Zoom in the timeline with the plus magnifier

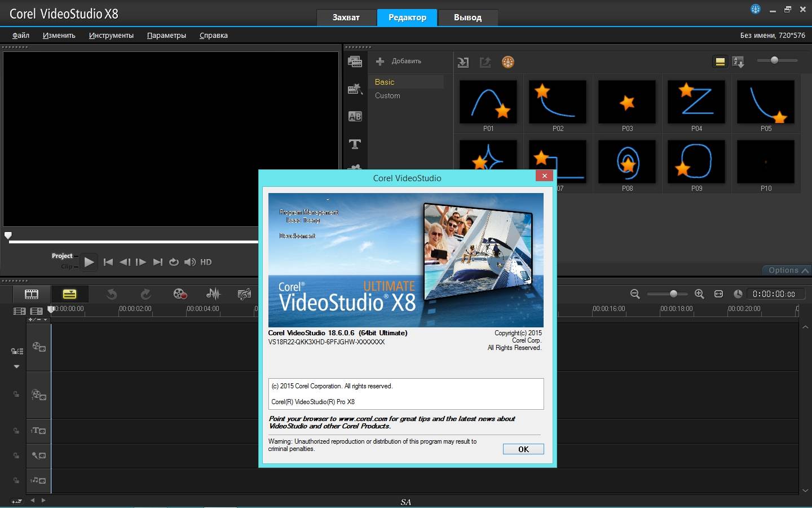pyautogui.click(x=699, y=294)
